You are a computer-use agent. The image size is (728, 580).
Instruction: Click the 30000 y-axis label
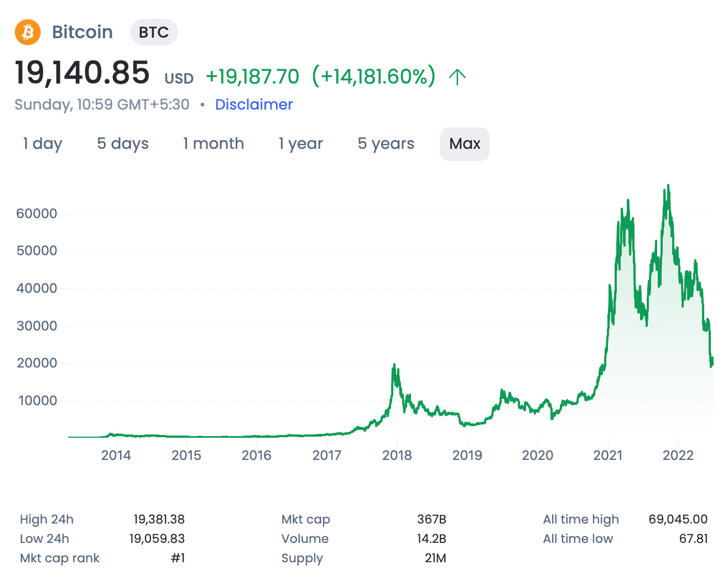point(37,326)
